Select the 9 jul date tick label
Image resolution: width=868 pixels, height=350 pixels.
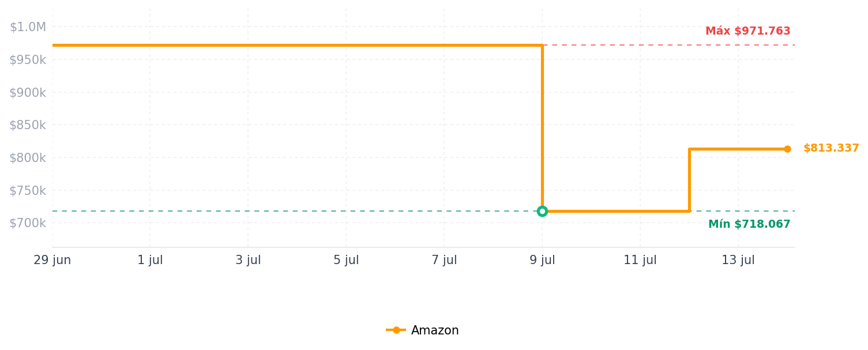click(x=542, y=260)
